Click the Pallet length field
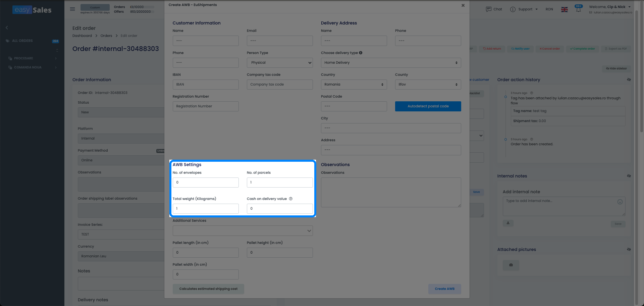 point(206,253)
